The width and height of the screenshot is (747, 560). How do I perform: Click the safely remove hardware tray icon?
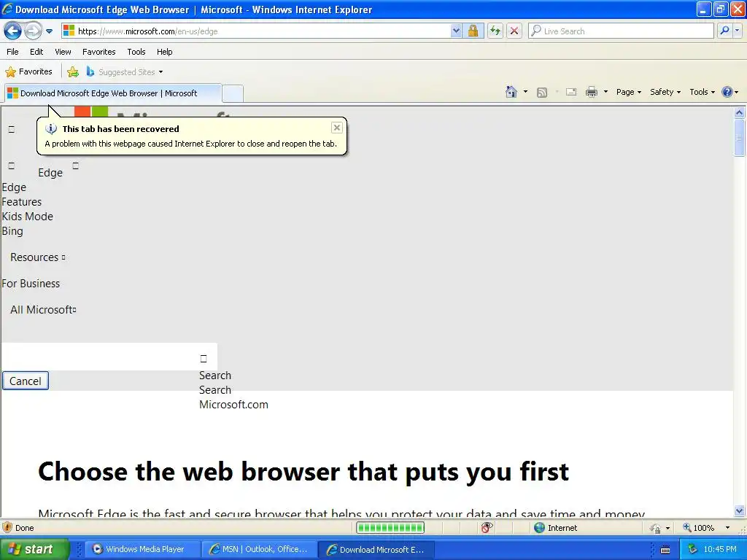[692, 549]
